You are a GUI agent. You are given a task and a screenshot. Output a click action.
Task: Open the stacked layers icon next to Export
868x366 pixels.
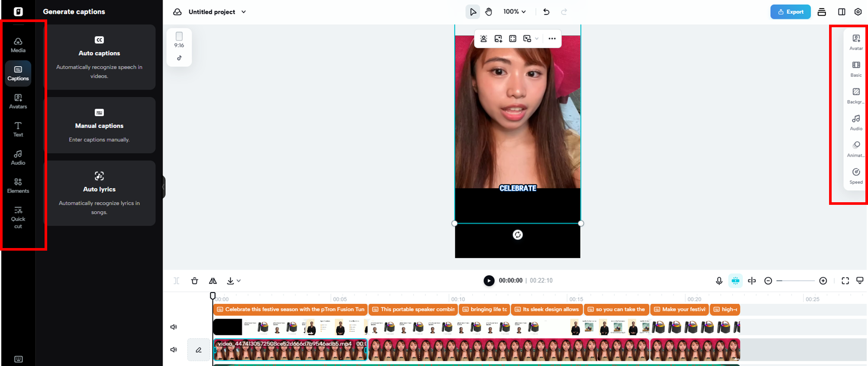click(822, 12)
